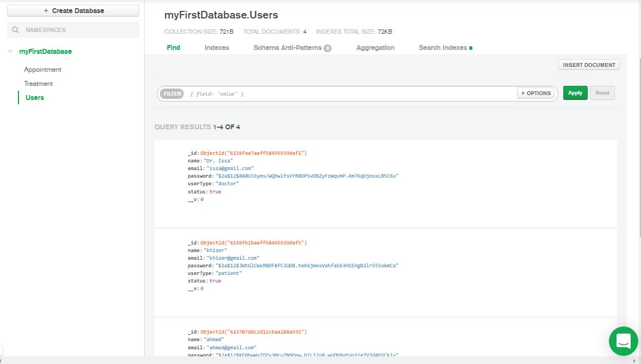Click the INSERT DOCUMENT button
Image resolution: width=641 pixels, height=364 pixels.
point(589,65)
